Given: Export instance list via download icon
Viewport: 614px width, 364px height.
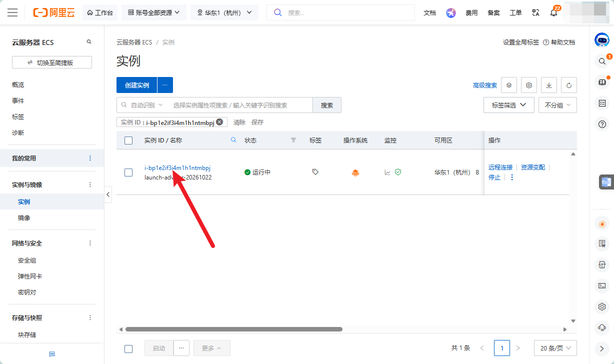Looking at the screenshot, I should click(x=549, y=85).
